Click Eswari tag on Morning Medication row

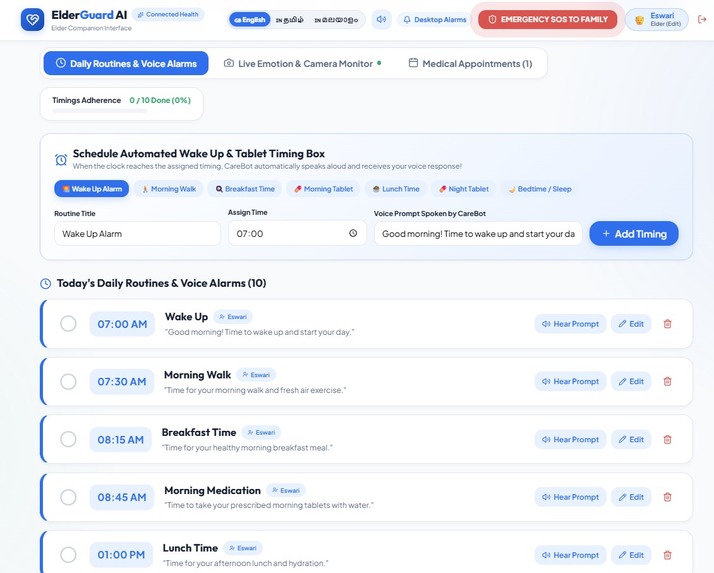pos(286,491)
